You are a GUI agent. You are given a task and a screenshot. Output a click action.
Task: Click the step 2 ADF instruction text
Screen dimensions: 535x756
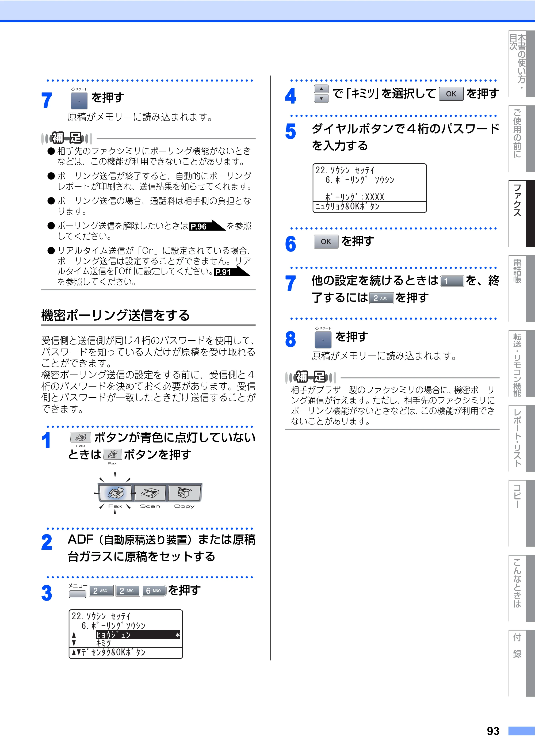(161, 548)
